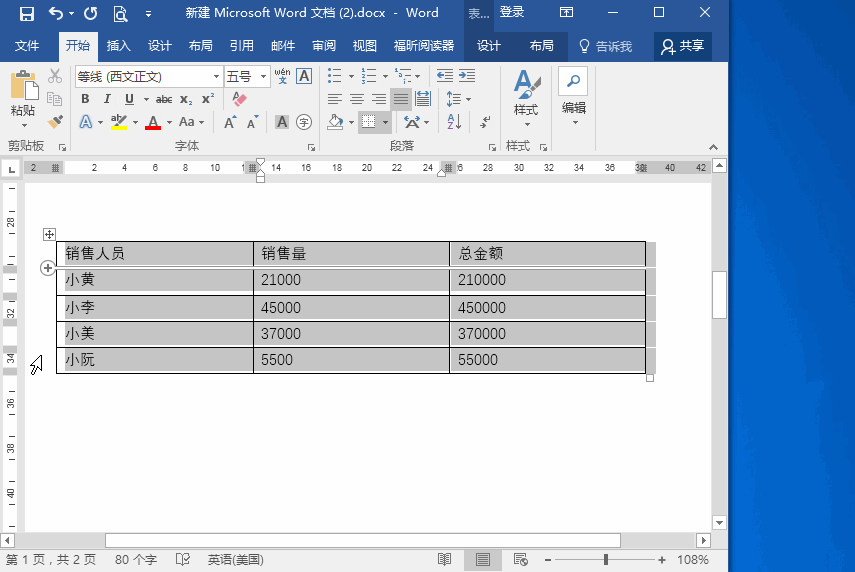Switch to Web Layout view

[x=521, y=559]
